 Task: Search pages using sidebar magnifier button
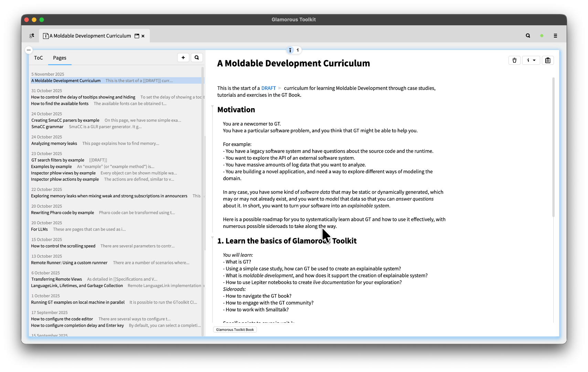(x=197, y=58)
